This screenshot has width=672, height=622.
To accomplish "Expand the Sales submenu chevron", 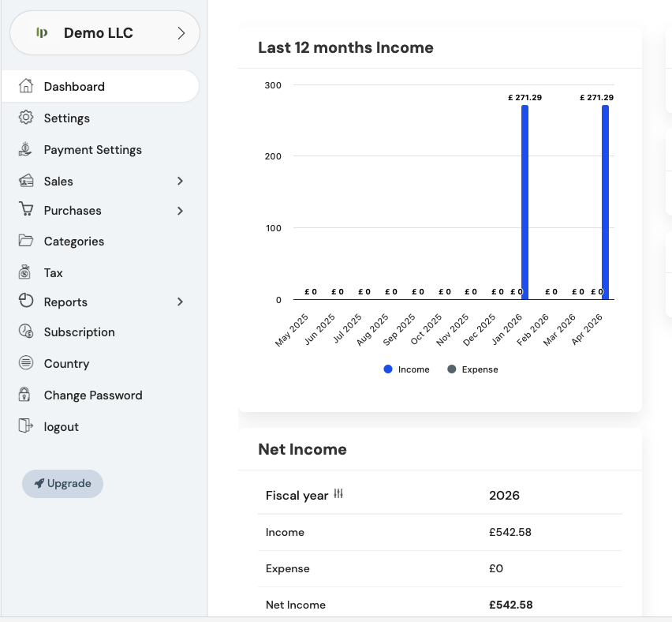I will [x=180, y=181].
